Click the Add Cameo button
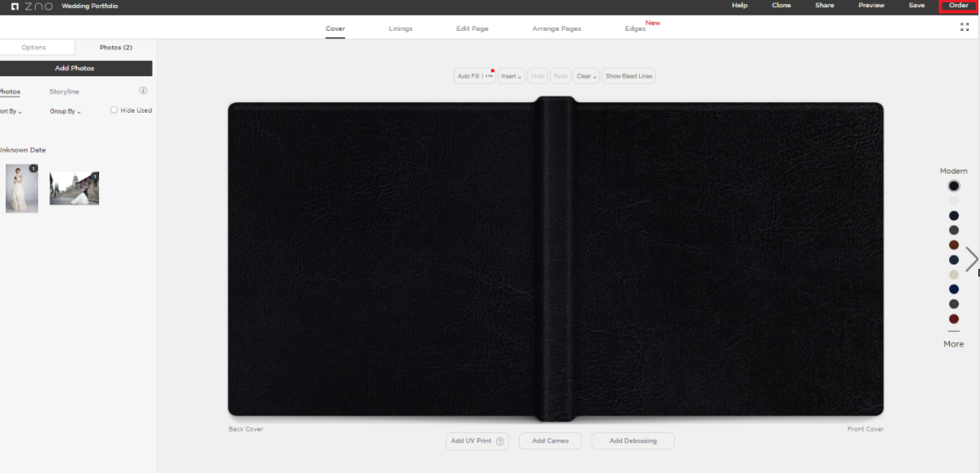The height and width of the screenshot is (473, 980). click(x=550, y=441)
